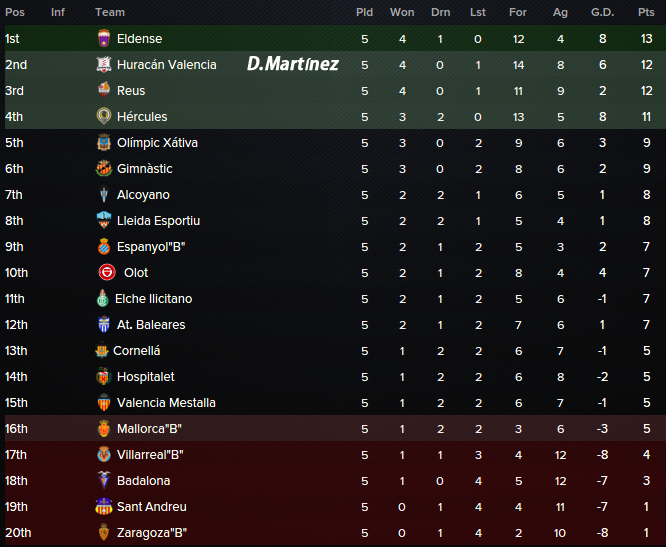Click the Reus team crest
The width and height of the screenshot is (666, 547).
[x=104, y=90]
